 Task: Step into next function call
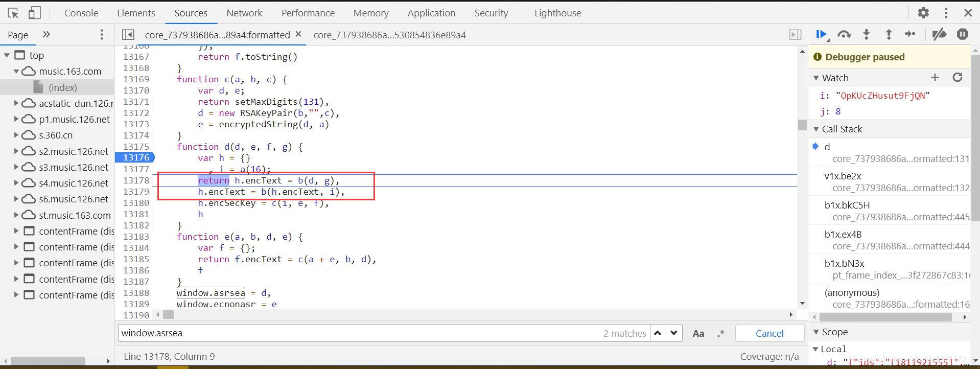[x=867, y=34]
